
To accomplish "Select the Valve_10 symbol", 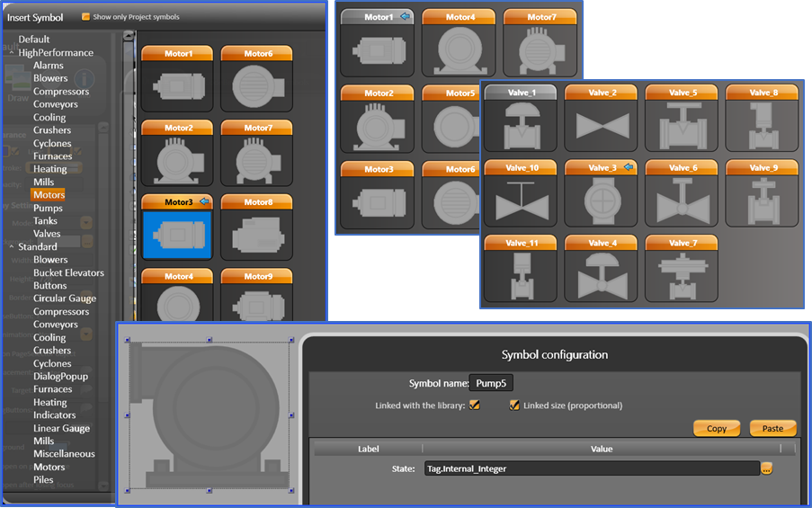I will [x=520, y=200].
